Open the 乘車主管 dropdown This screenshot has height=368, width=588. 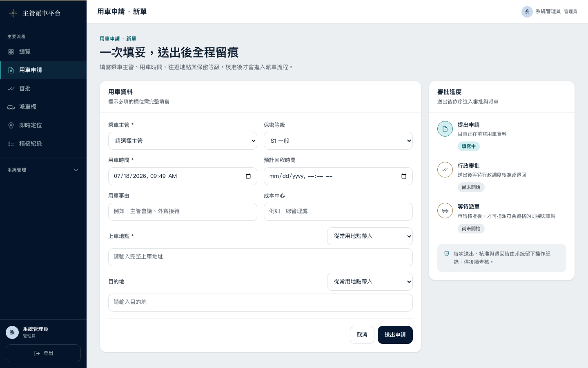pos(183,141)
